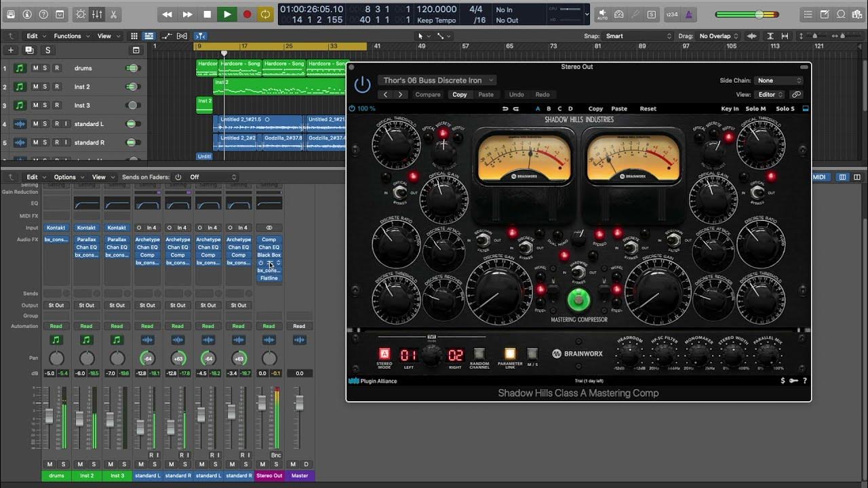Click the Duplicate Track icon

point(29,50)
